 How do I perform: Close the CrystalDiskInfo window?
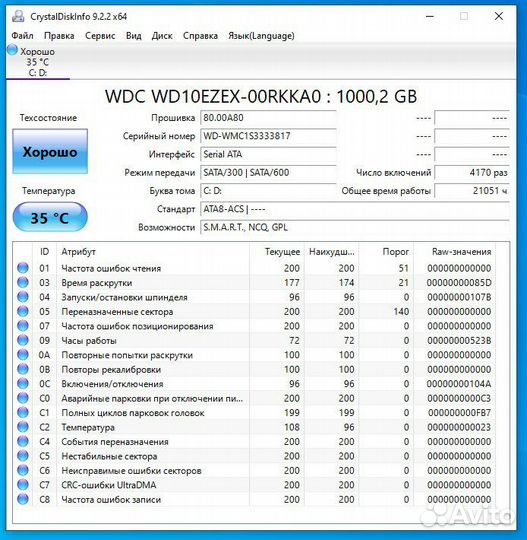point(499,16)
